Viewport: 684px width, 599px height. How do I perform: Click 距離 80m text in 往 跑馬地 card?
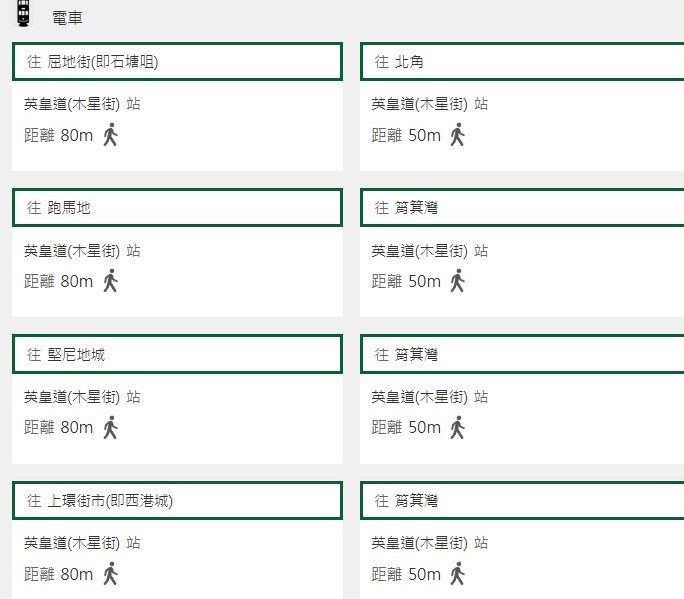click(x=58, y=281)
